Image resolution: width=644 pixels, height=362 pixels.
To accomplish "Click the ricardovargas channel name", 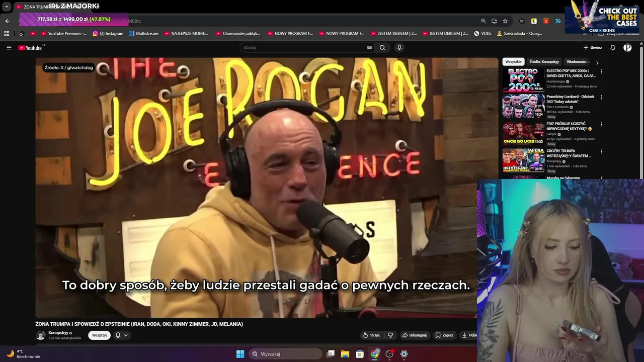I will click(x=555, y=81).
